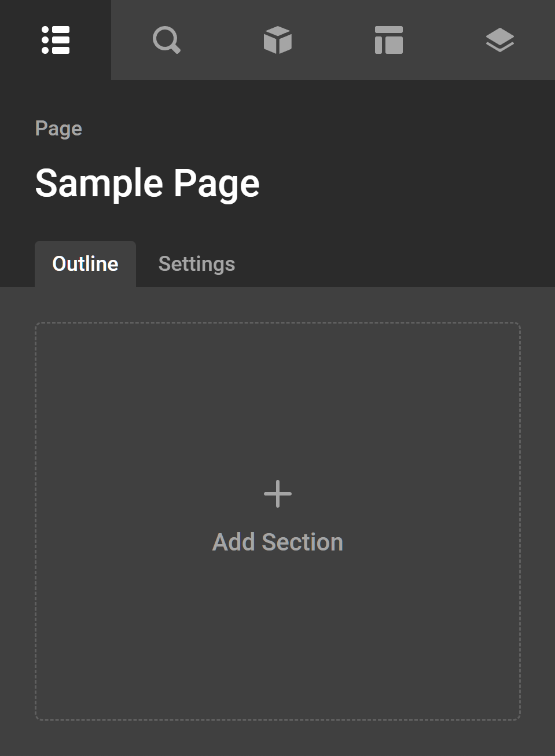Click the plus icon above Add Section
This screenshot has width=555, height=756.
coord(278,494)
